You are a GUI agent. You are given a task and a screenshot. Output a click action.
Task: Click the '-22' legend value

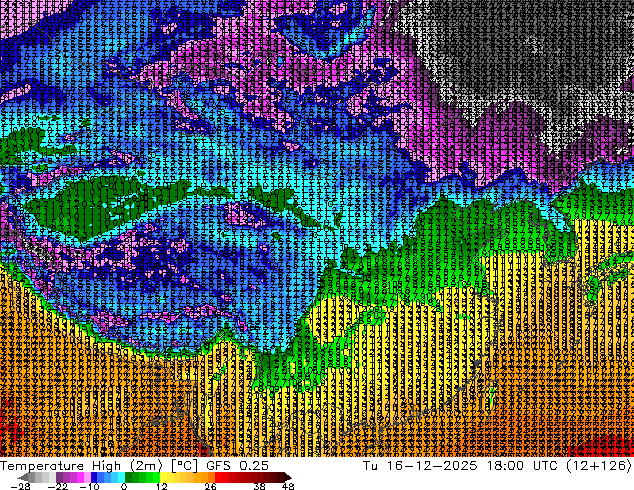coord(57,486)
